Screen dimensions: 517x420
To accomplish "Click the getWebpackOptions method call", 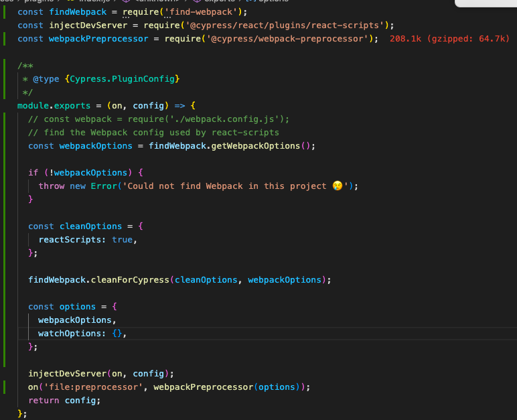I will coord(256,146).
